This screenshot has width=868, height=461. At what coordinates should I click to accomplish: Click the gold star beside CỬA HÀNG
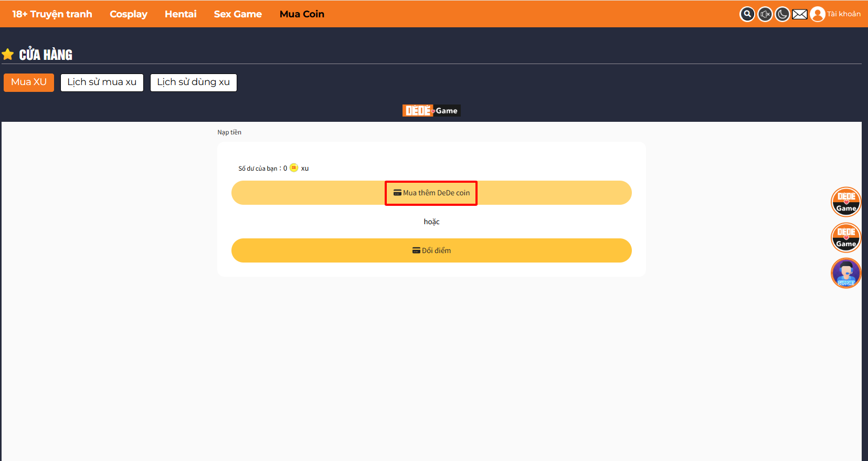click(8, 54)
